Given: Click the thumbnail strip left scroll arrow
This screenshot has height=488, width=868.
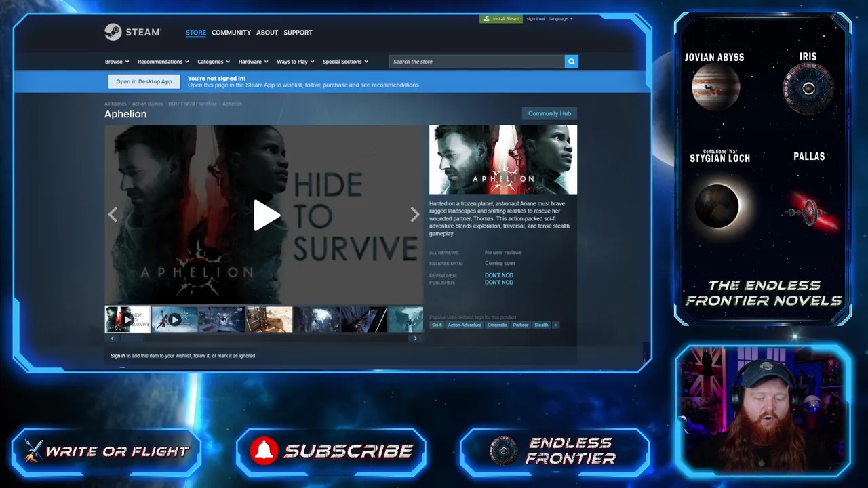Looking at the screenshot, I should 112,338.
